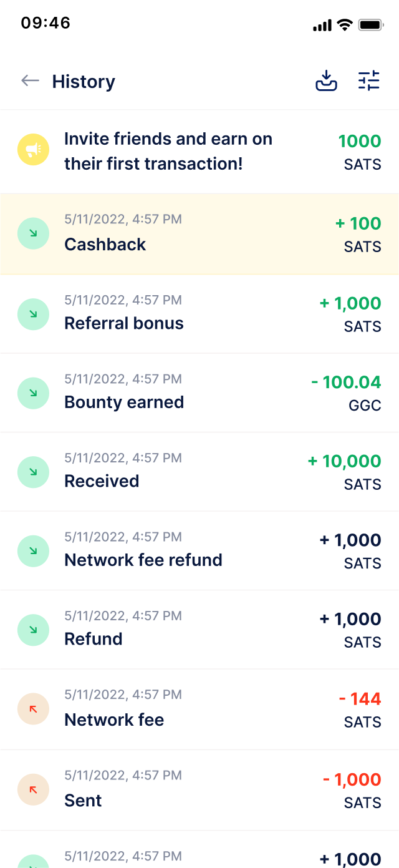This screenshot has height=868, width=399.
Task: Tap the back arrow beside History
Action: (x=30, y=81)
